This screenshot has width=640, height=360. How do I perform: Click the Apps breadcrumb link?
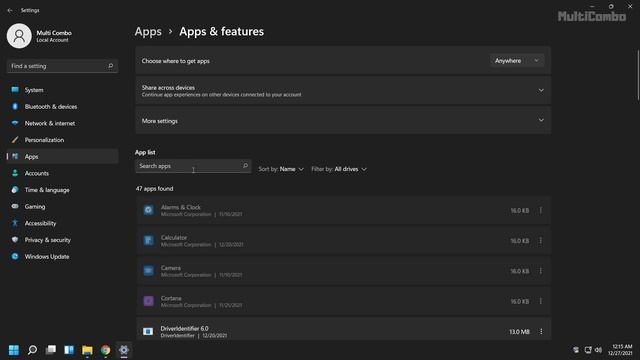coord(148,31)
